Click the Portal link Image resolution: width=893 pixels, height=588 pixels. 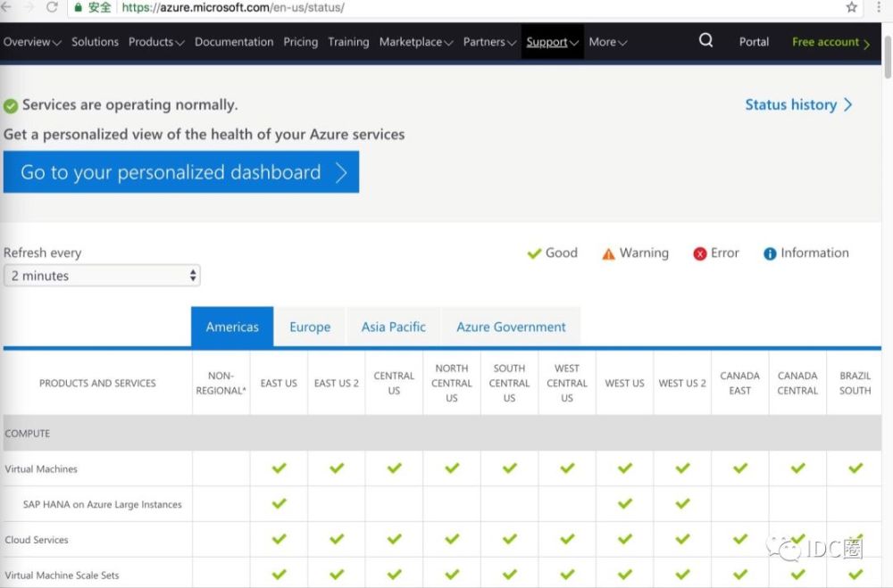point(754,42)
